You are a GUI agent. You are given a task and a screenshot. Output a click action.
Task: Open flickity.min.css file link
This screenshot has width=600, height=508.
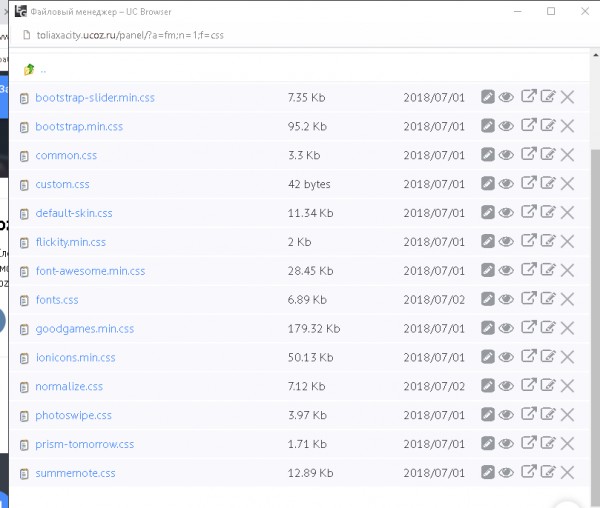(71, 242)
